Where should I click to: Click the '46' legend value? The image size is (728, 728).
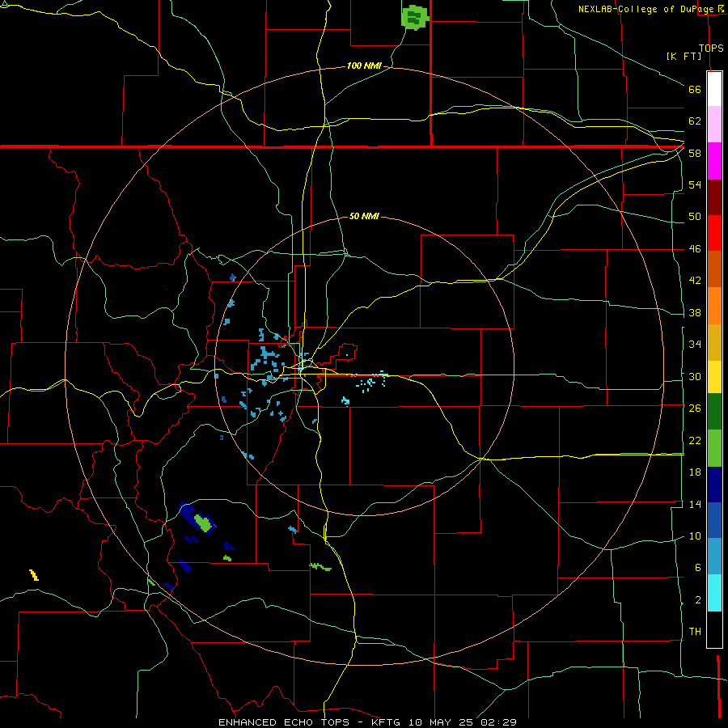click(695, 249)
